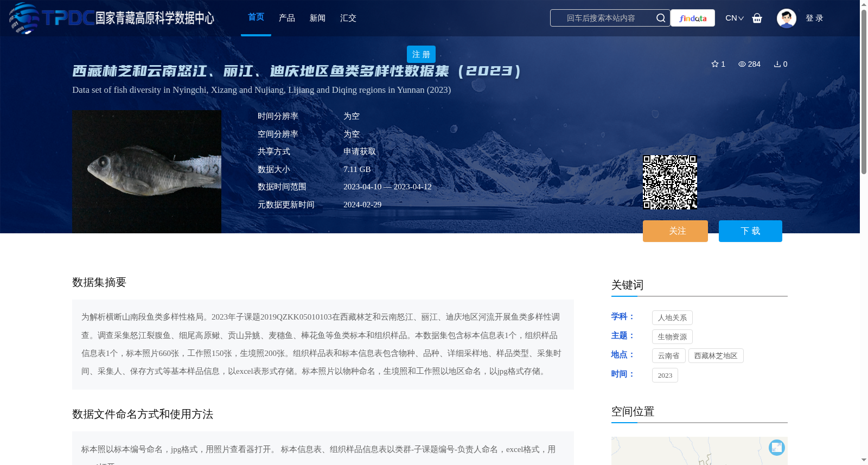Click the search magnifier icon
This screenshot has width=868, height=465.
tap(661, 18)
